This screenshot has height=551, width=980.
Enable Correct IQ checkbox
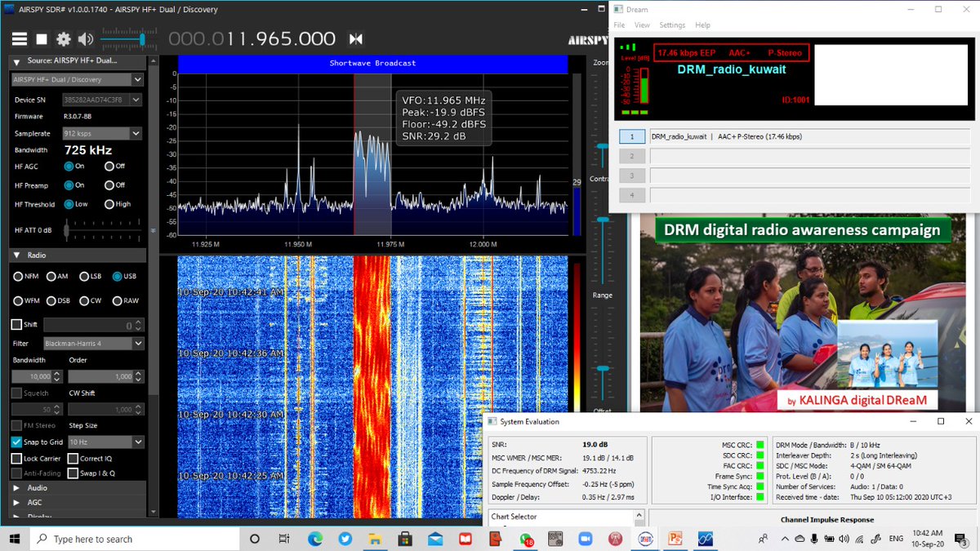click(73, 459)
